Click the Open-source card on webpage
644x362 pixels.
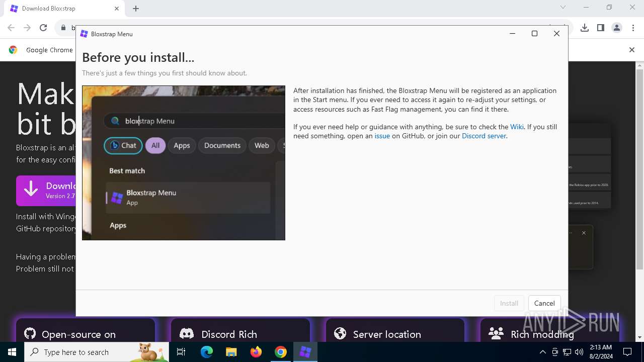(86, 330)
